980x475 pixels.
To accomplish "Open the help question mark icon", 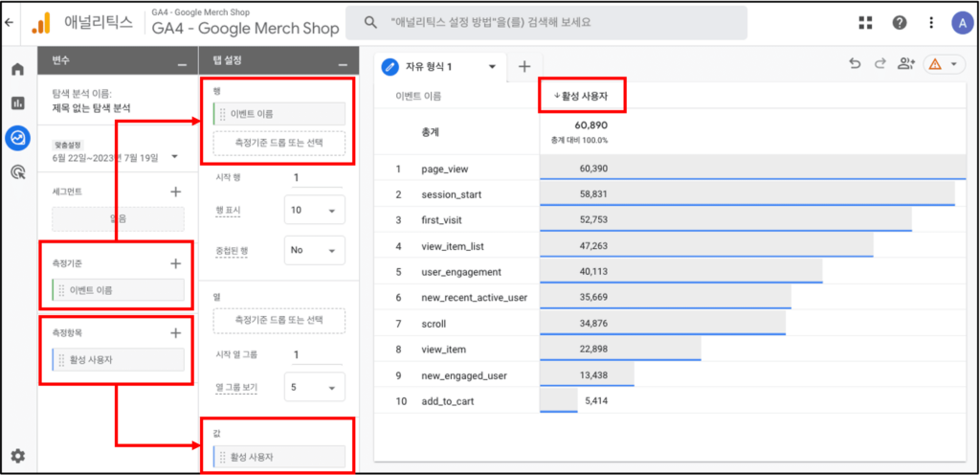I will 900,23.
